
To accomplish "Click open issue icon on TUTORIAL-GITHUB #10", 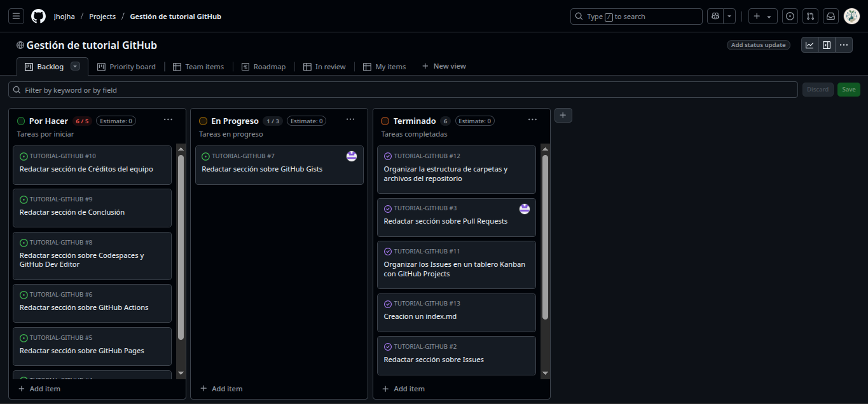I will [x=24, y=156].
